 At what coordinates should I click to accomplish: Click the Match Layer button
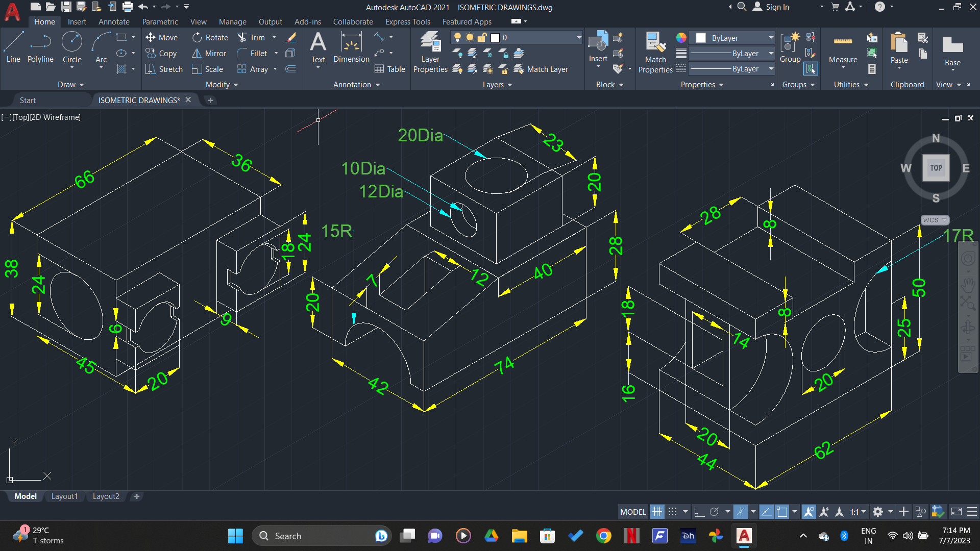point(542,69)
